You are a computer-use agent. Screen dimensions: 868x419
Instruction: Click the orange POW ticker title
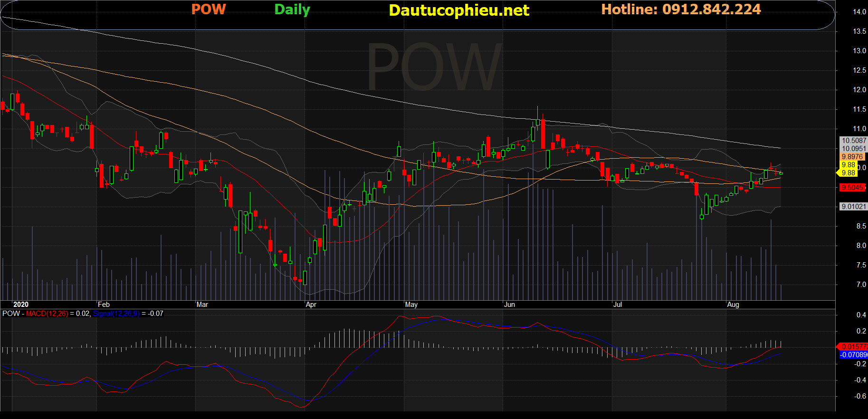209,10
